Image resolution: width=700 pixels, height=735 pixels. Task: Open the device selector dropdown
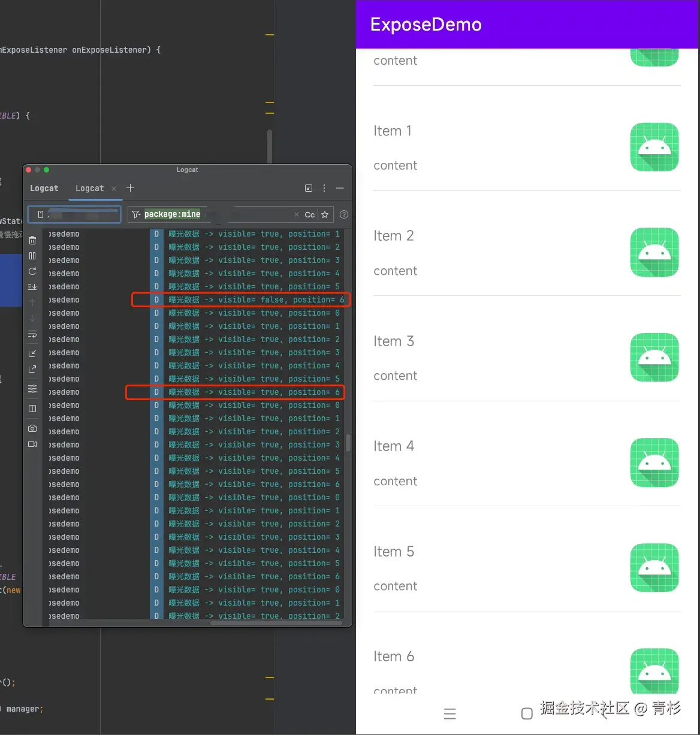74,214
